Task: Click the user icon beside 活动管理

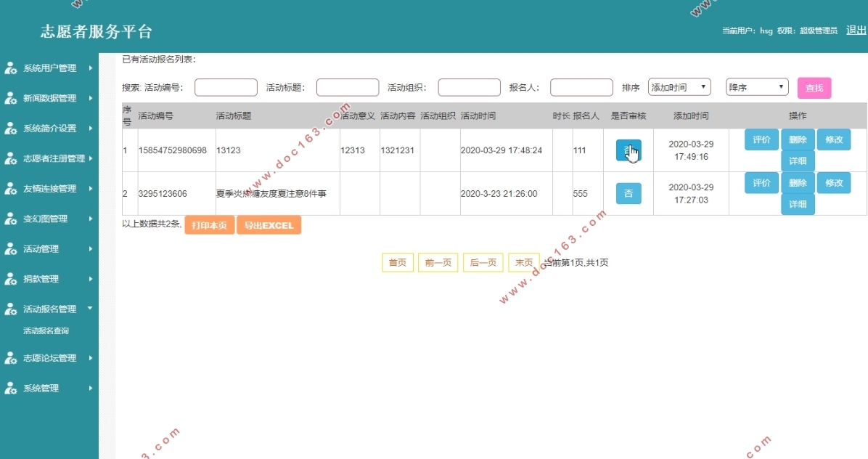Action: point(10,249)
